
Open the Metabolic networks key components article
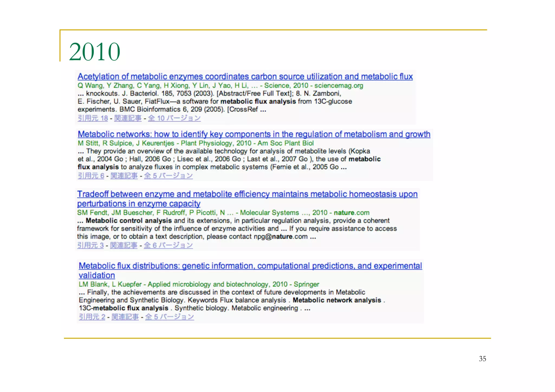tap(254, 134)
